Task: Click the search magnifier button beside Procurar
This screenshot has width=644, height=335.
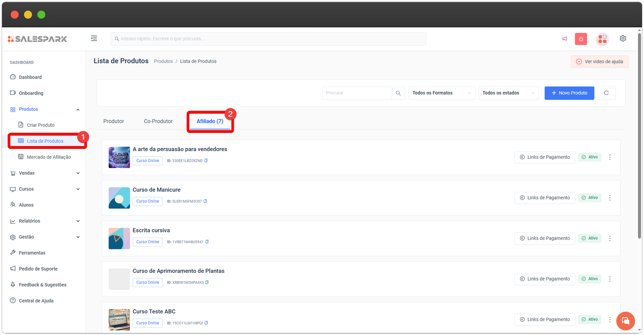Action: [x=398, y=93]
